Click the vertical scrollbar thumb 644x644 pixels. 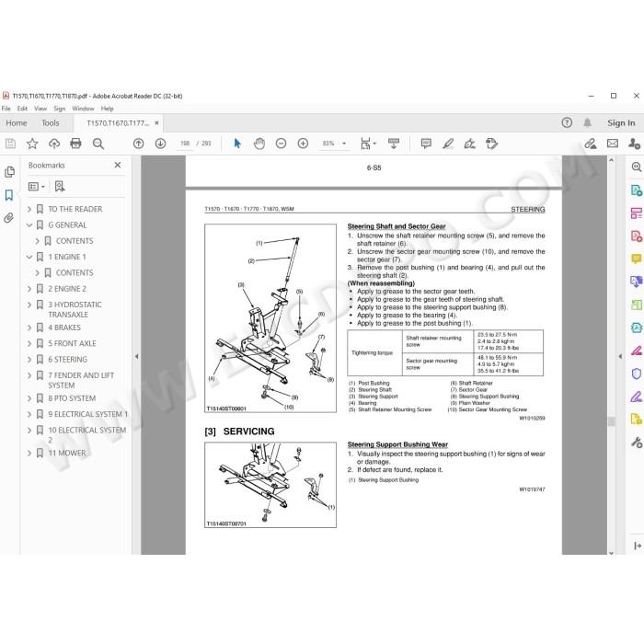[611, 421]
